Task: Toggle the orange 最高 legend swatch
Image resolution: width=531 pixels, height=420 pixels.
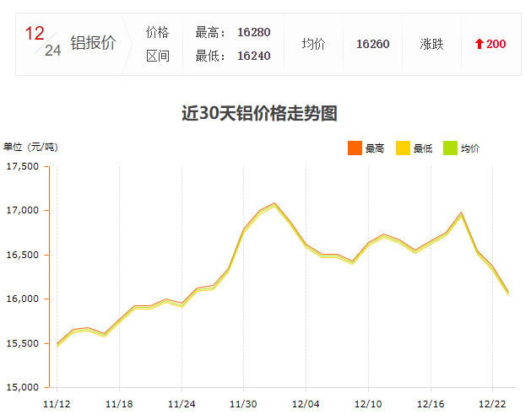Action: point(355,148)
